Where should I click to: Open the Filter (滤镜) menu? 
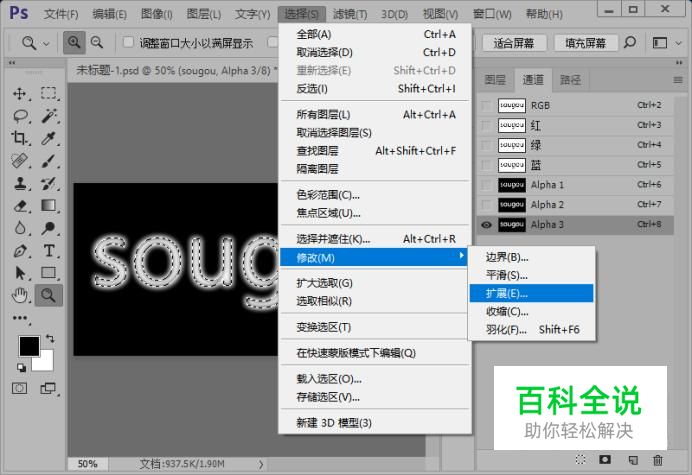[x=350, y=14]
